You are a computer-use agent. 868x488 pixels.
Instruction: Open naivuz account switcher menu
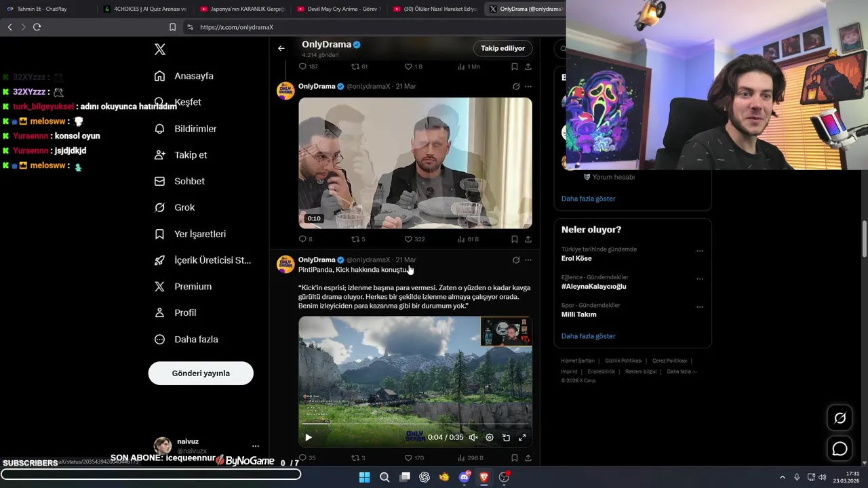pos(206,445)
